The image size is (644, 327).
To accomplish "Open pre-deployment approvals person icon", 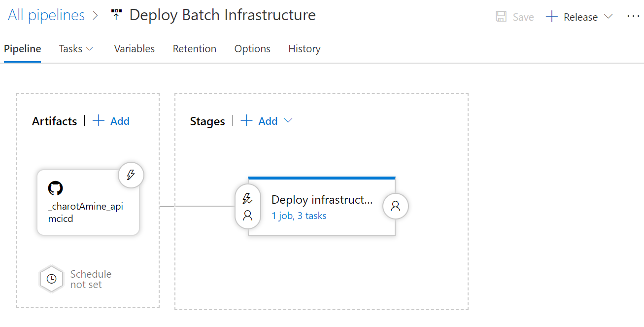I will point(247,214).
